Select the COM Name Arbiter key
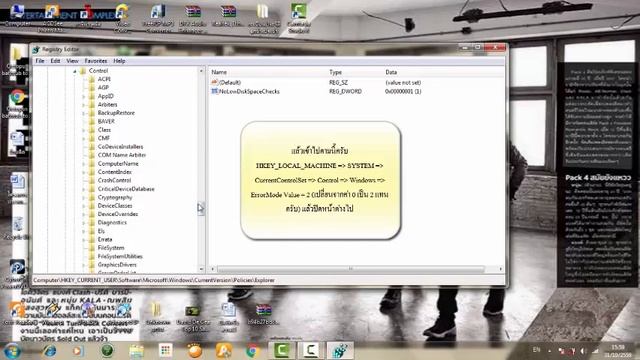The image size is (640, 360). tap(122, 156)
